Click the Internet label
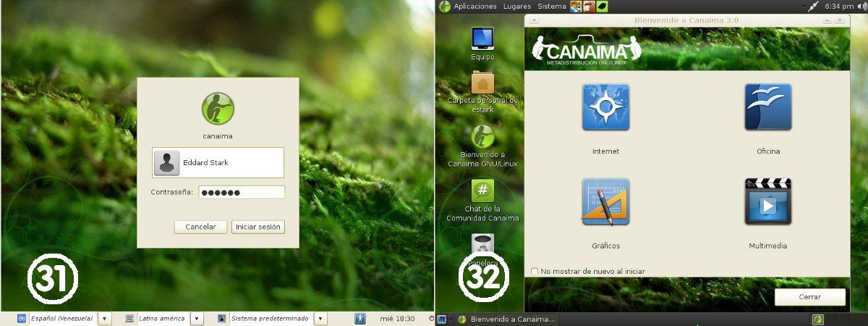 605,151
